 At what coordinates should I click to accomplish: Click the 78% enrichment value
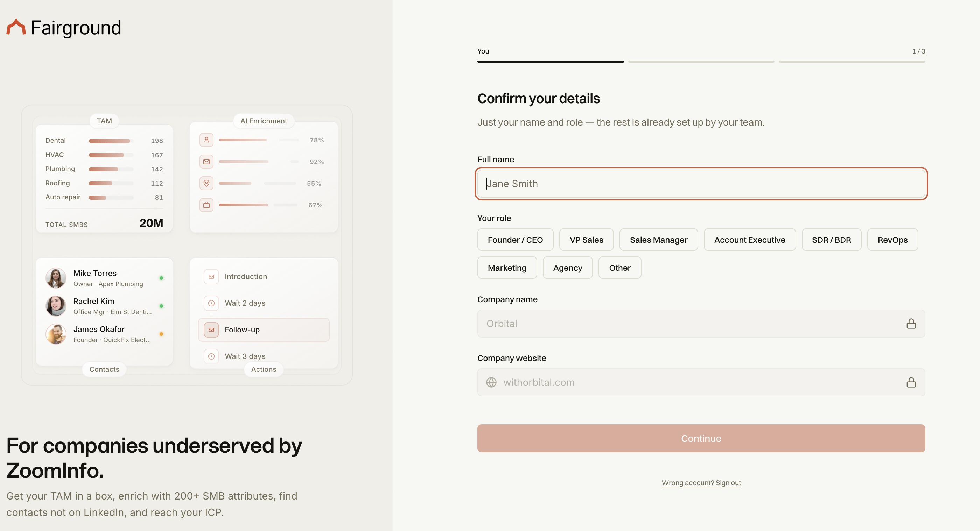(x=316, y=140)
